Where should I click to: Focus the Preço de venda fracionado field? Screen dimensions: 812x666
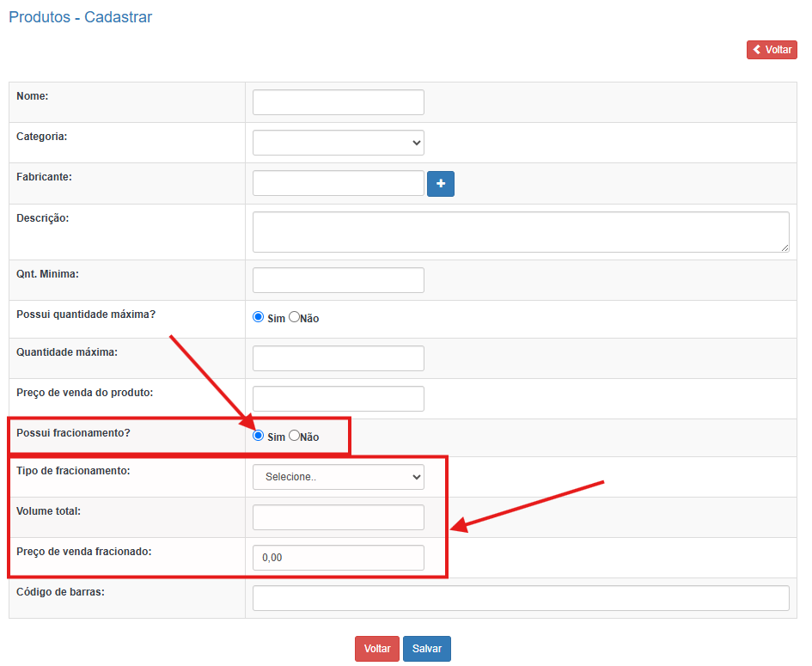click(338, 558)
